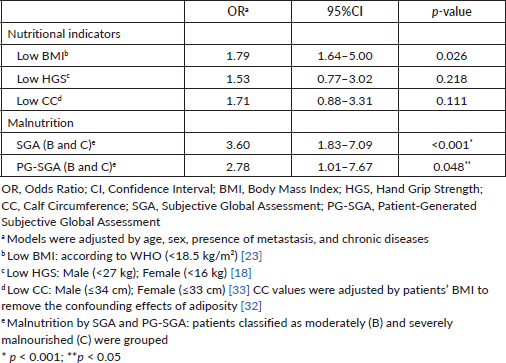Image resolution: width=506 pixels, height=363 pixels.
Task: Click the Malnutrition section heading
Action: pyautogui.click(x=40, y=123)
